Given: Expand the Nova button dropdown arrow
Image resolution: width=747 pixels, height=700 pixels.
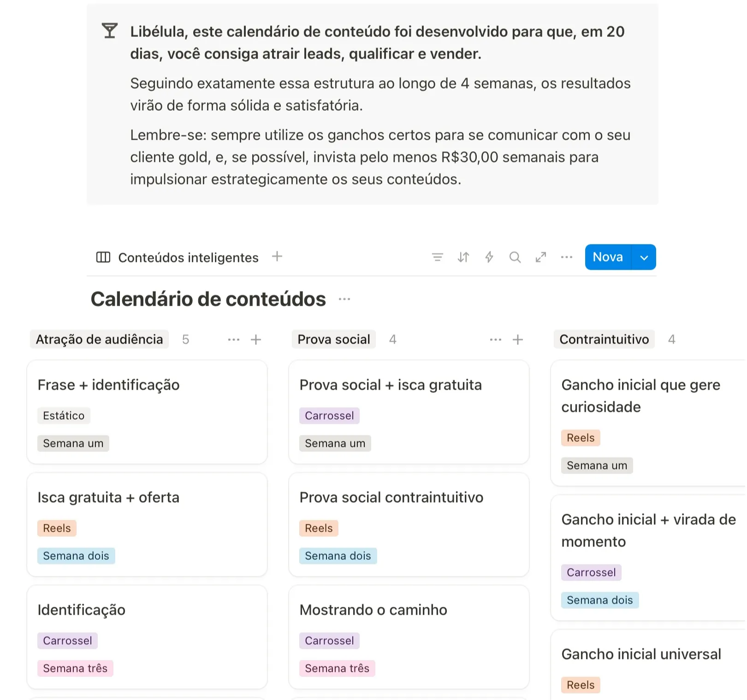Looking at the screenshot, I should [x=644, y=257].
